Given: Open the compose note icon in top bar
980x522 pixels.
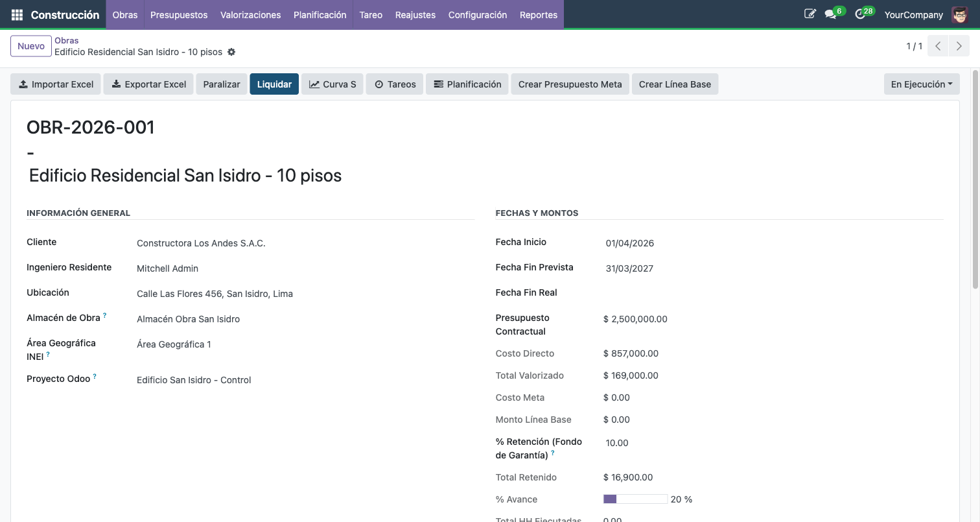Looking at the screenshot, I should click(x=810, y=14).
